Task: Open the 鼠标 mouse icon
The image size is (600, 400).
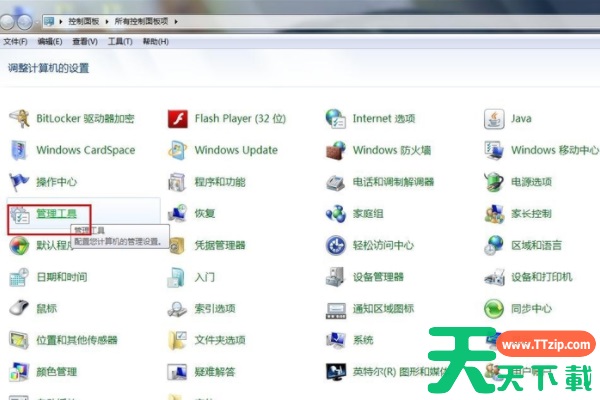Action: coord(19,309)
